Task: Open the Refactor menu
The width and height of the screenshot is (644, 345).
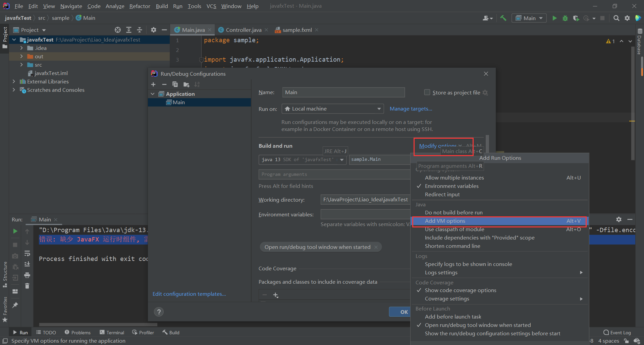Action: tap(140, 6)
